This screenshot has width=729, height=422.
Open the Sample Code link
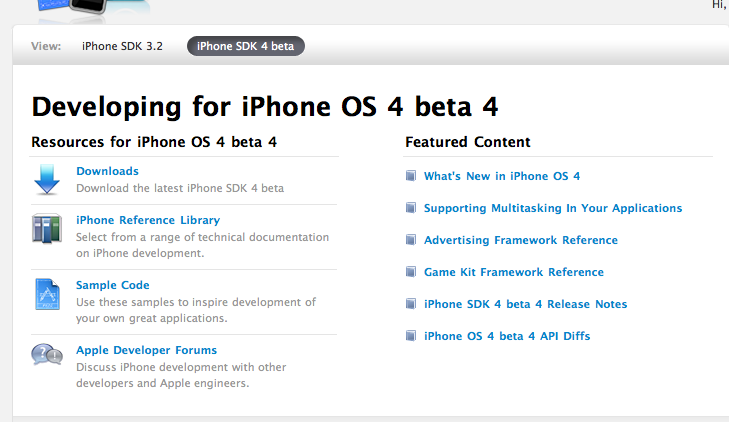(113, 285)
